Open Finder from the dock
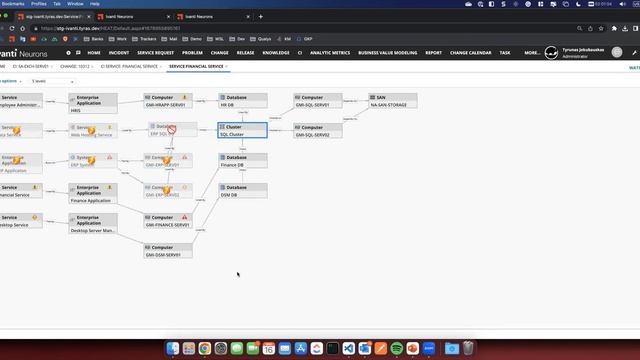This screenshot has height=360, width=640. click(x=173, y=349)
